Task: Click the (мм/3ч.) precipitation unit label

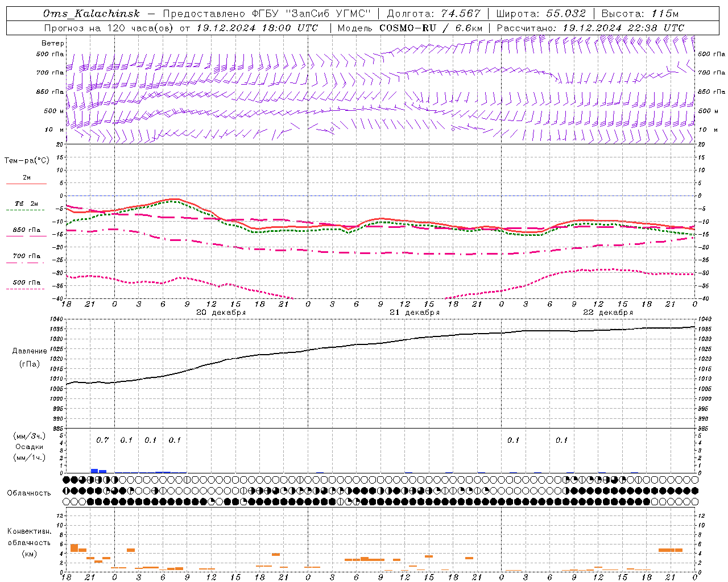Action: (30, 436)
